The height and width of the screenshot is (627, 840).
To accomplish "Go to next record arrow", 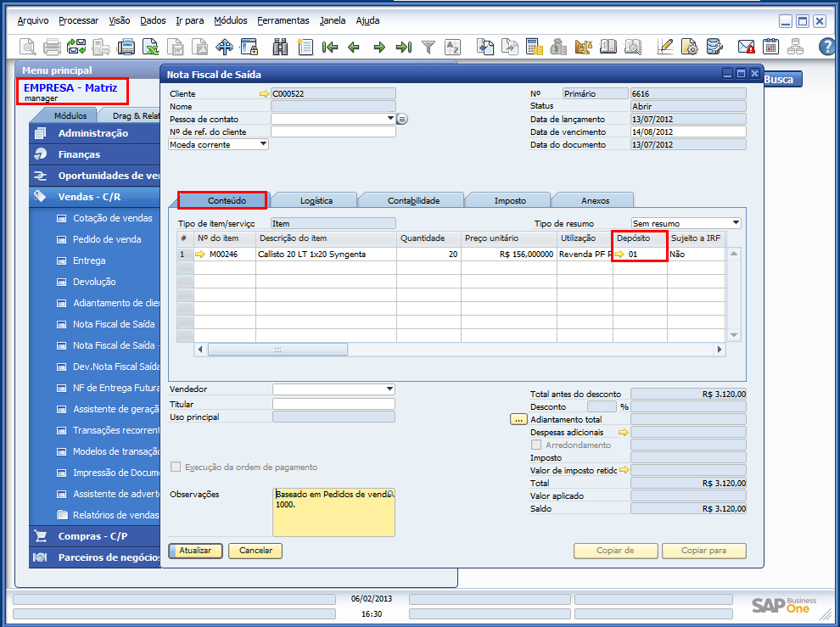I will pos(379,48).
